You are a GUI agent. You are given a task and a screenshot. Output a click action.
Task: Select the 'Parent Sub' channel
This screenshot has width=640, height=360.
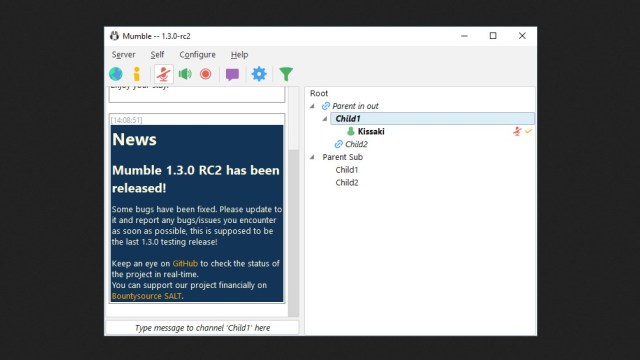click(342, 157)
